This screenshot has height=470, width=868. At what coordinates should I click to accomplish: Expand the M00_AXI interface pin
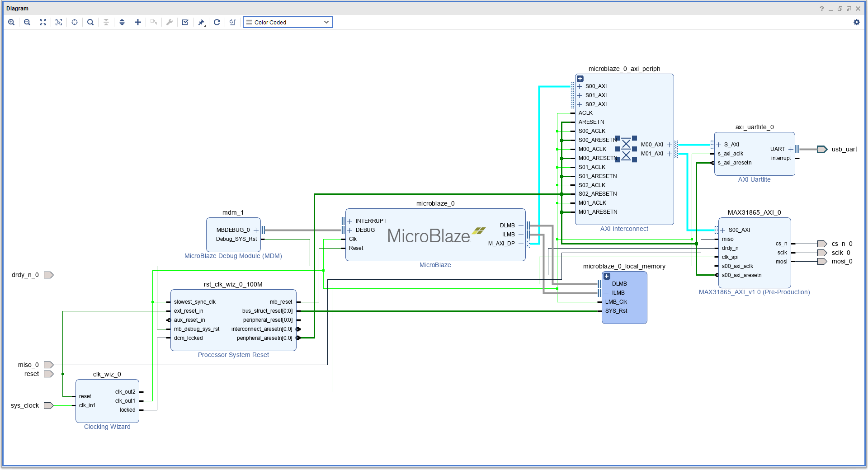tap(669, 145)
